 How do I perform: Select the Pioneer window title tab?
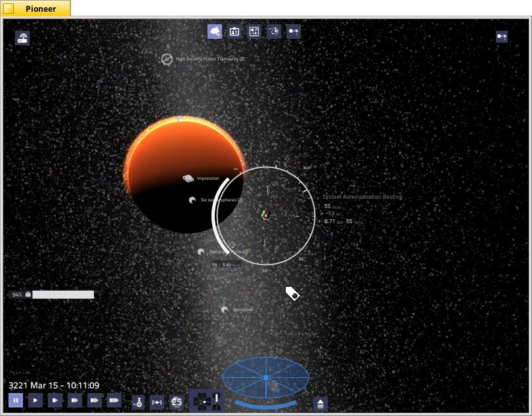[x=36, y=9]
